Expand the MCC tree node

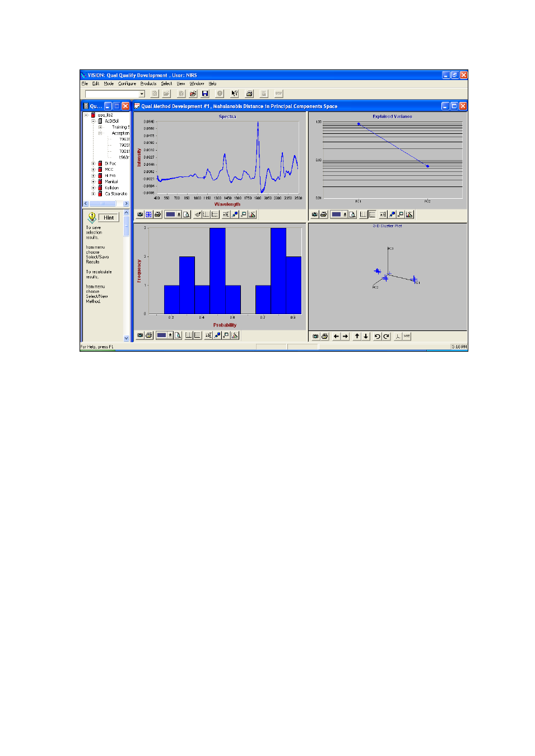[94, 170]
